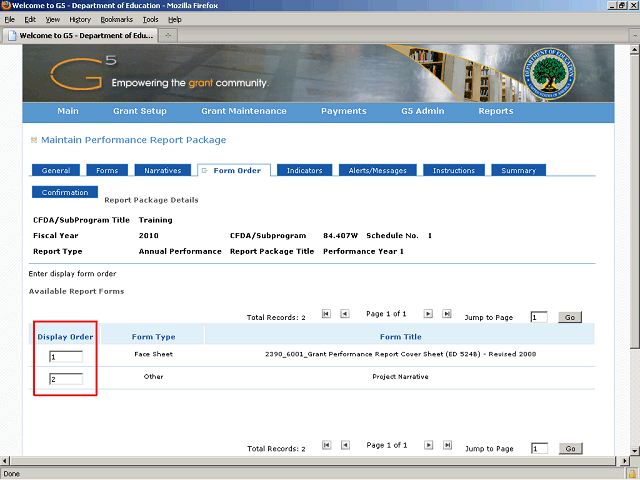Image resolution: width=640 pixels, height=480 pixels.
Task: Click the Department of Education seal
Action: 549,73
